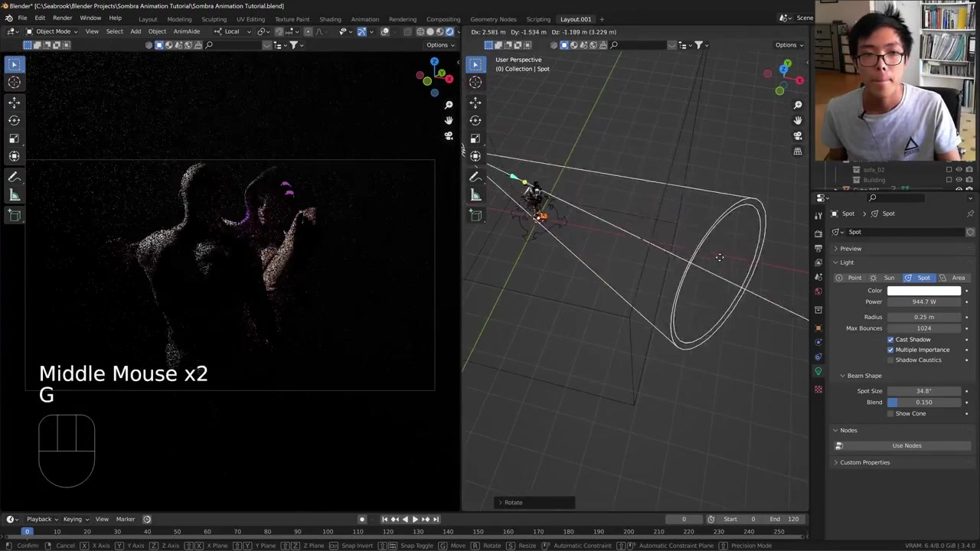Click the Play animation button
The width and height of the screenshot is (980, 551).
click(x=415, y=519)
